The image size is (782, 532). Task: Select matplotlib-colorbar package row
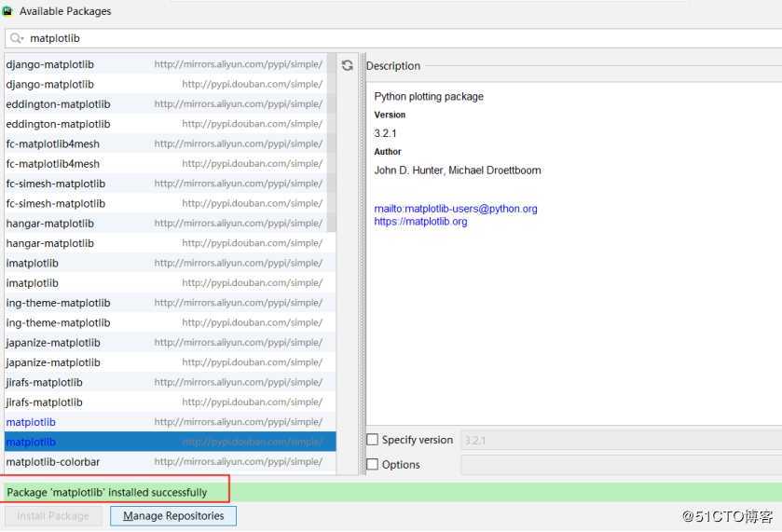pyautogui.click(x=170, y=462)
